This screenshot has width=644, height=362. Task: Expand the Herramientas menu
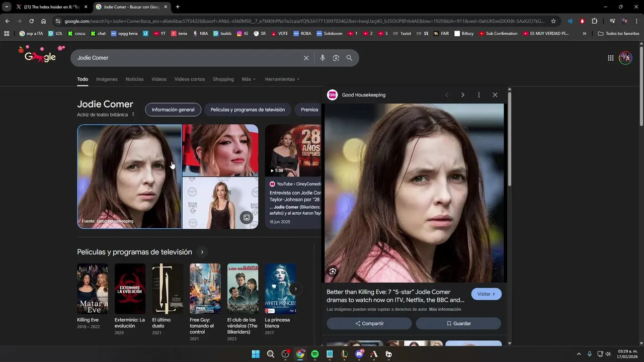[x=282, y=79]
